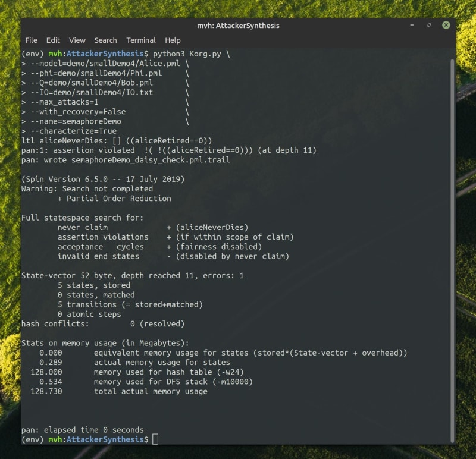Click '--IO=demo/smallDemo4/IO.txt' argument
The height and width of the screenshot is (459, 476).
[92, 93]
